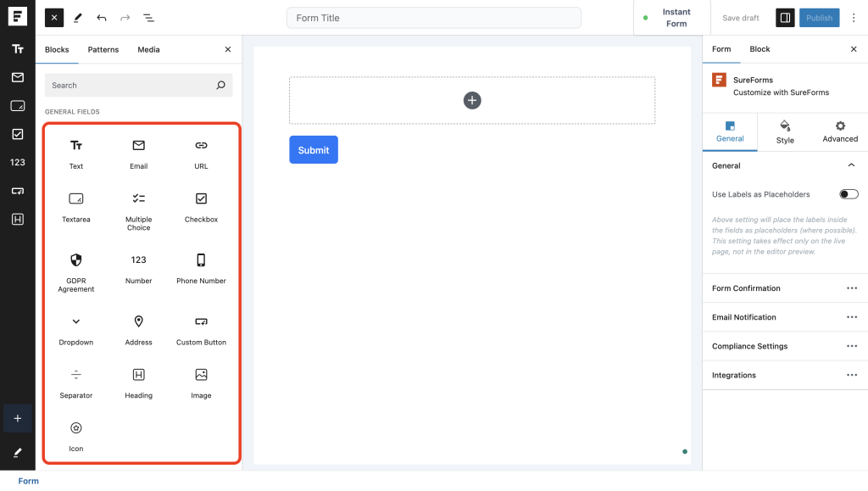Add a Text field block
This screenshot has width=868, height=491.
point(76,153)
